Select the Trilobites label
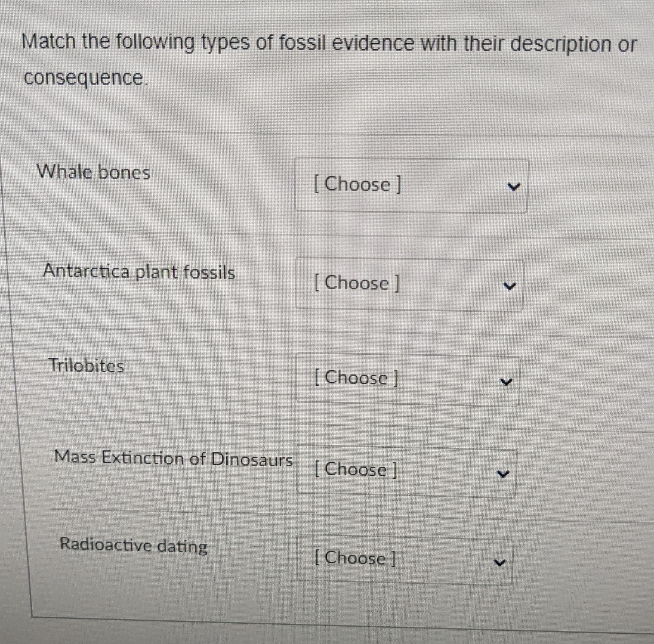The width and height of the screenshot is (654, 644). pyautogui.click(x=86, y=366)
